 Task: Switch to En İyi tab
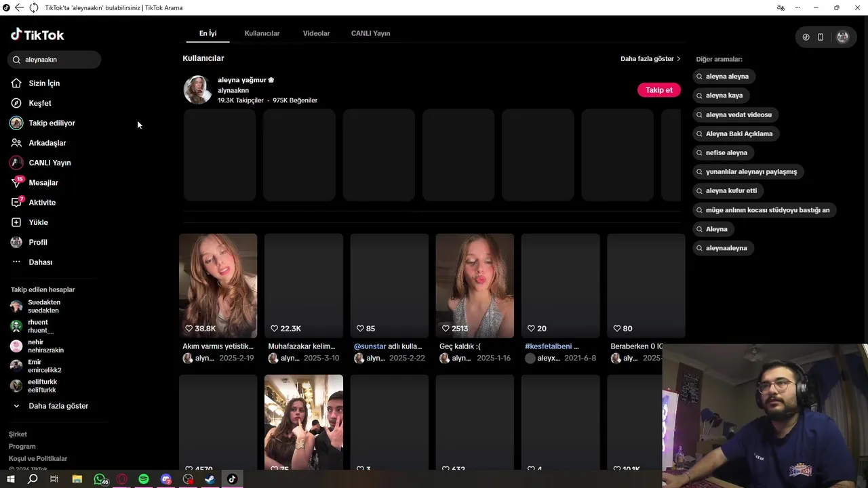point(208,33)
